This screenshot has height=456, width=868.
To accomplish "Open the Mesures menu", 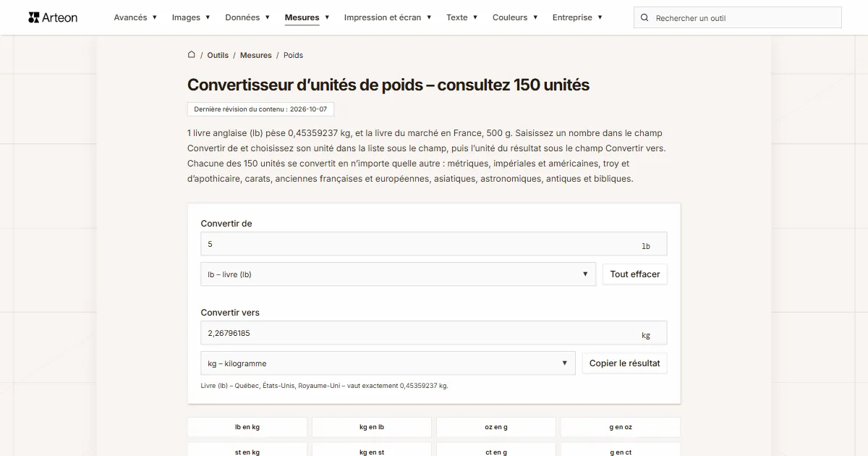I will tap(307, 17).
